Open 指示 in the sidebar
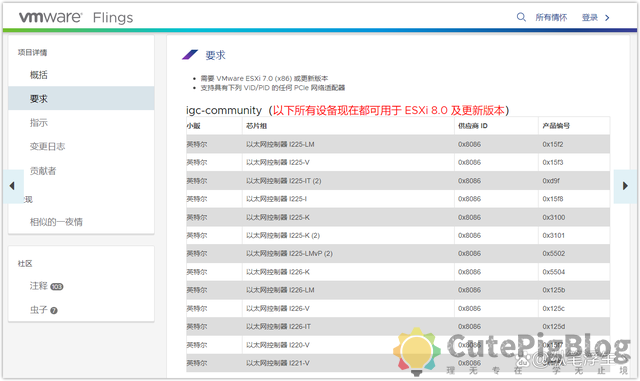Screen dimensions: 640x381 [39, 123]
